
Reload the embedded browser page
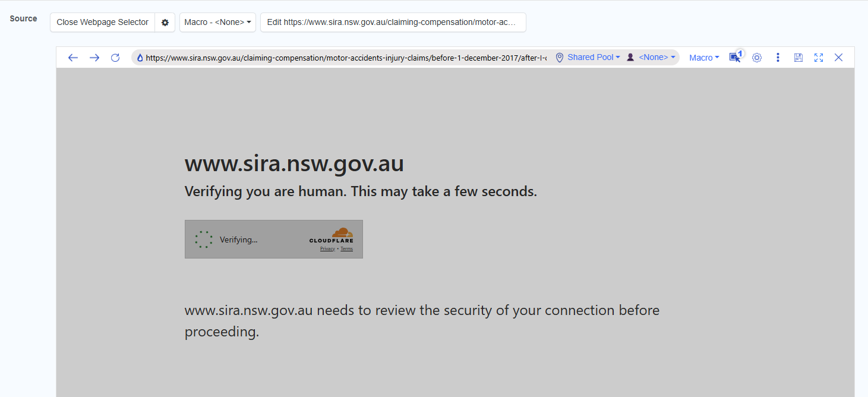tap(115, 58)
